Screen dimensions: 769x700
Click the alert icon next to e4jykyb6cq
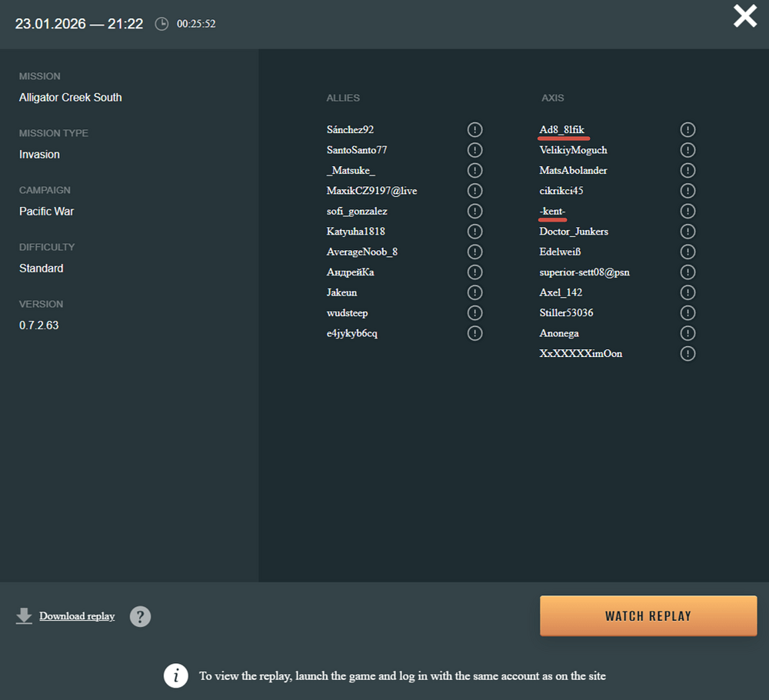pos(474,333)
